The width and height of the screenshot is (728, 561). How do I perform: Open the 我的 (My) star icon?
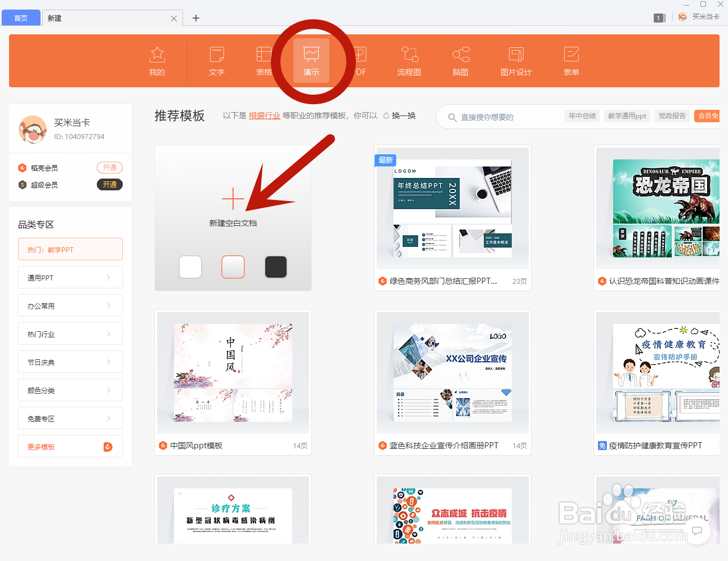coord(157,55)
